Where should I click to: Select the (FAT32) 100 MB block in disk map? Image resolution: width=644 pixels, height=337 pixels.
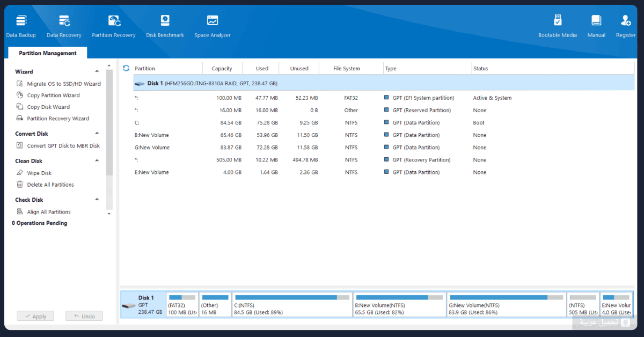[x=182, y=305]
